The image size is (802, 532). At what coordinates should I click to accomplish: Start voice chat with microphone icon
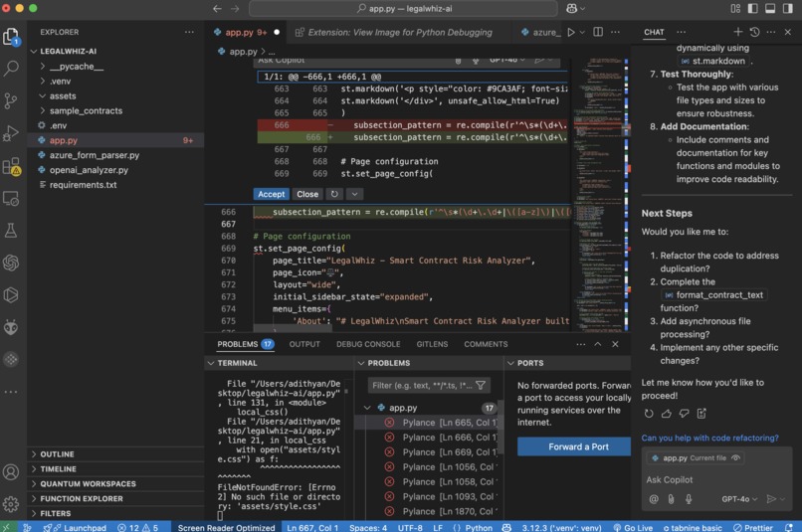pyautogui.click(x=689, y=499)
